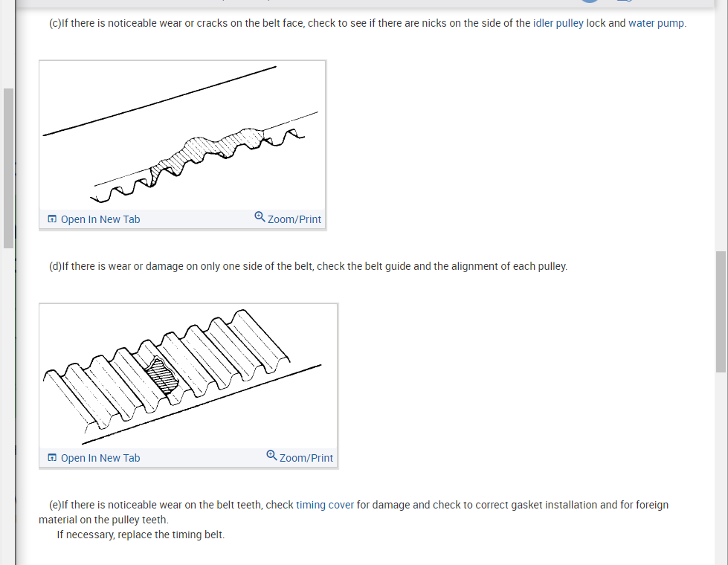The width and height of the screenshot is (728, 565).
Task: Follow the water pump link
Action: click(656, 23)
